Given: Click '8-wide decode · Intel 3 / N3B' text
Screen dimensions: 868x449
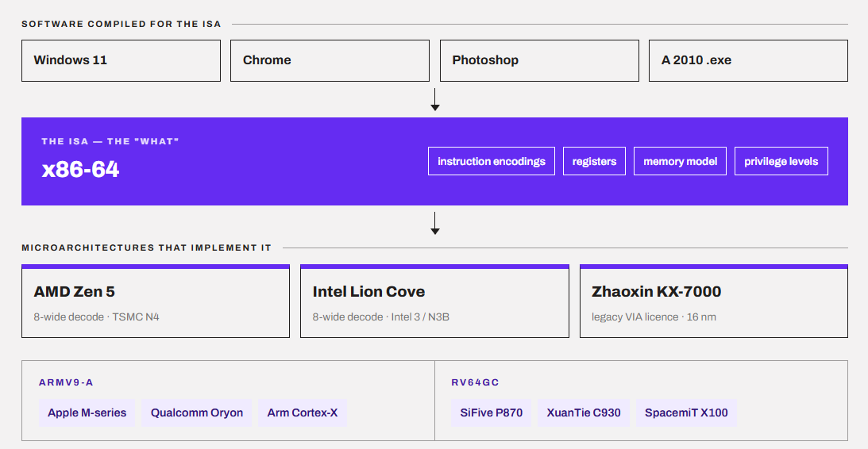Looking at the screenshot, I should tap(381, 317).
